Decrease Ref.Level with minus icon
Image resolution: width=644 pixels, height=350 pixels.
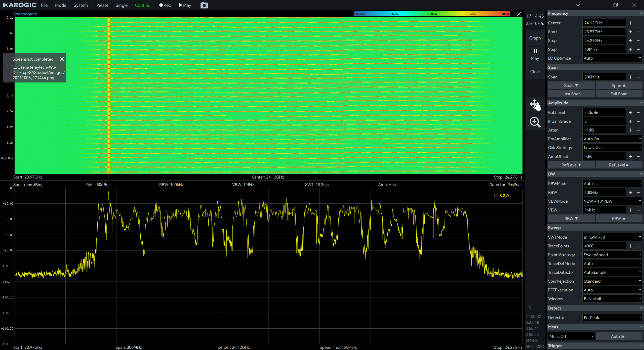click(638, 112)
